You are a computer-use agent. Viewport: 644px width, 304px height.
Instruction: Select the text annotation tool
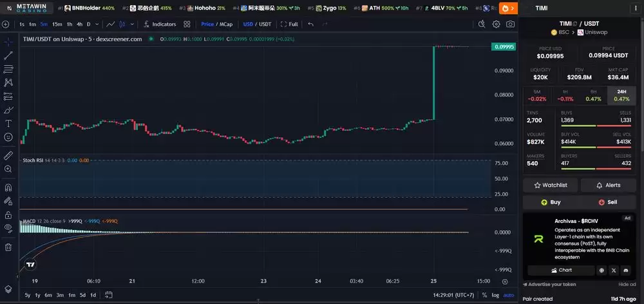pos(8,124)
